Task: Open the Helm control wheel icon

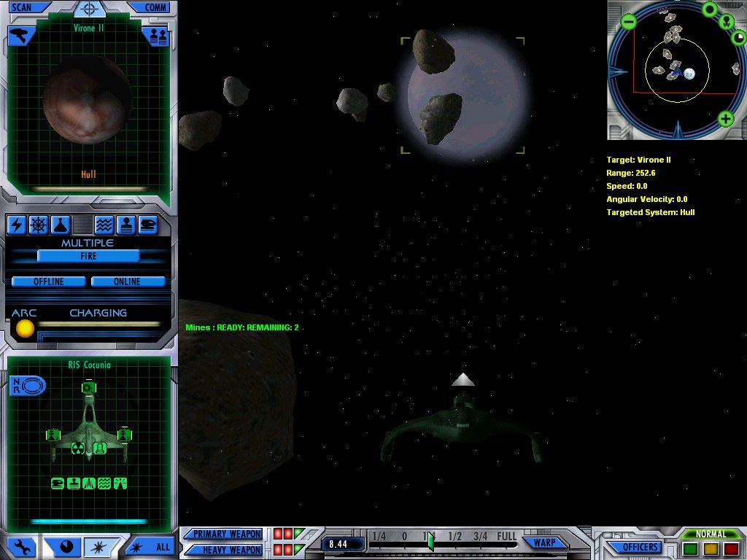Action: click(38, 225)
